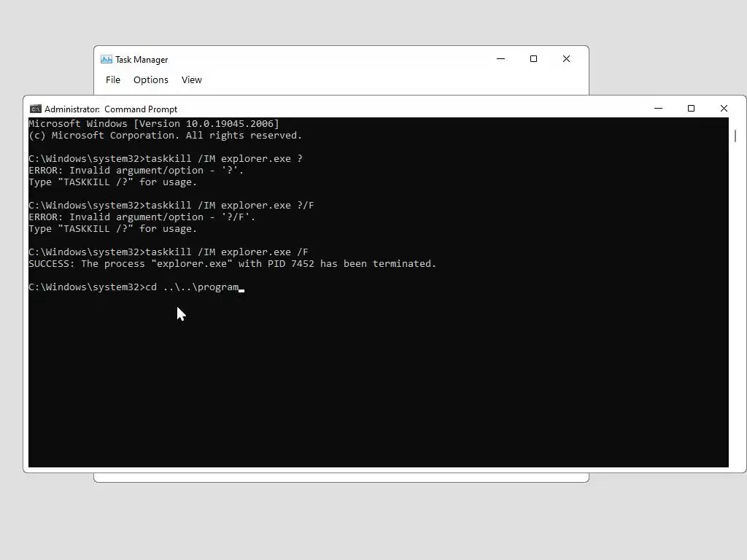Click the 'taskkill /IM explorer.exe /F' command line
The height and width of the screenshot is (560, 747).
[x=169, y=252]
